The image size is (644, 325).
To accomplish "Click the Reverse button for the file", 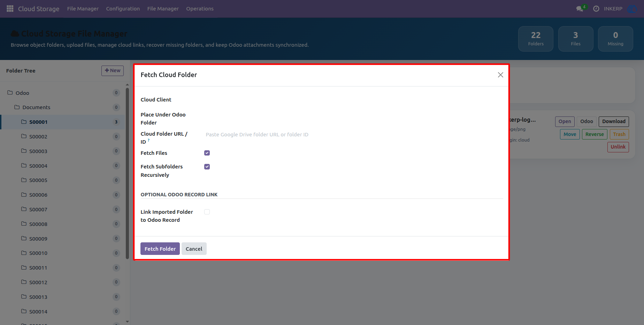I will tap(595, 134).
